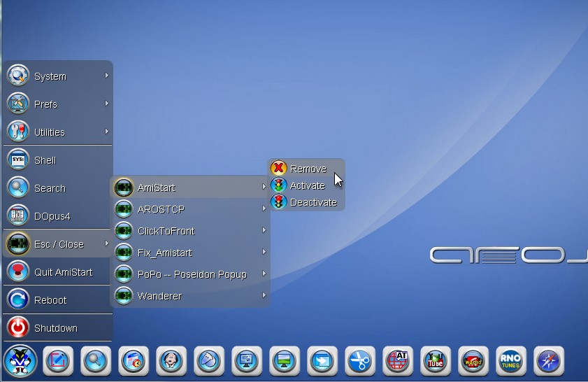Image resolution: width=588 pixels, height=382 pixels.
Task: Select the Wanderer menu entry
Action: tap(190, 296)
